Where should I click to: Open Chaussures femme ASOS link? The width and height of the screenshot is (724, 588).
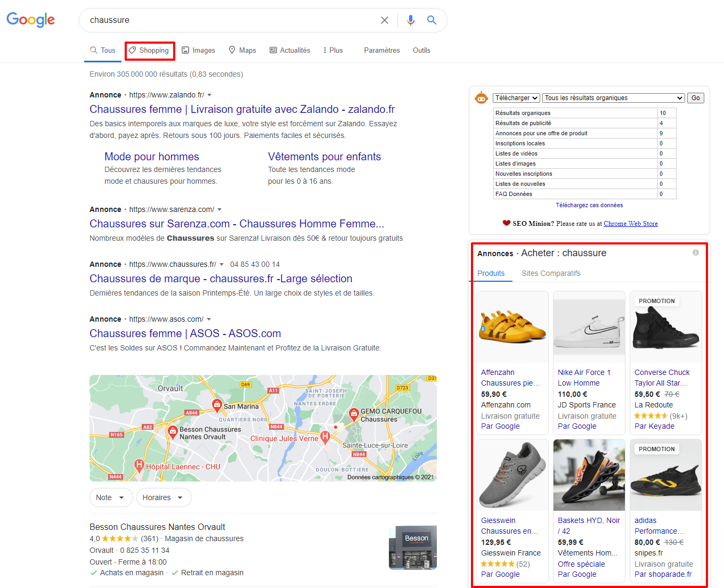coord(185,333)
